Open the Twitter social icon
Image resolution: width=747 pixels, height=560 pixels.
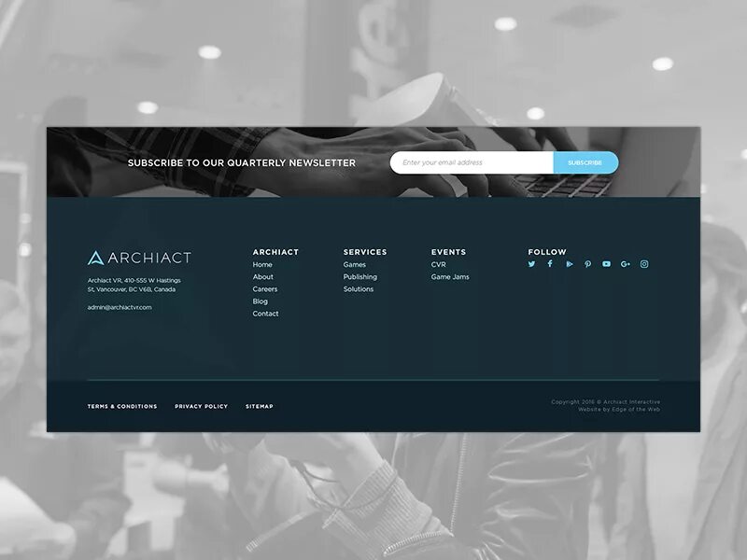point(531,264)
